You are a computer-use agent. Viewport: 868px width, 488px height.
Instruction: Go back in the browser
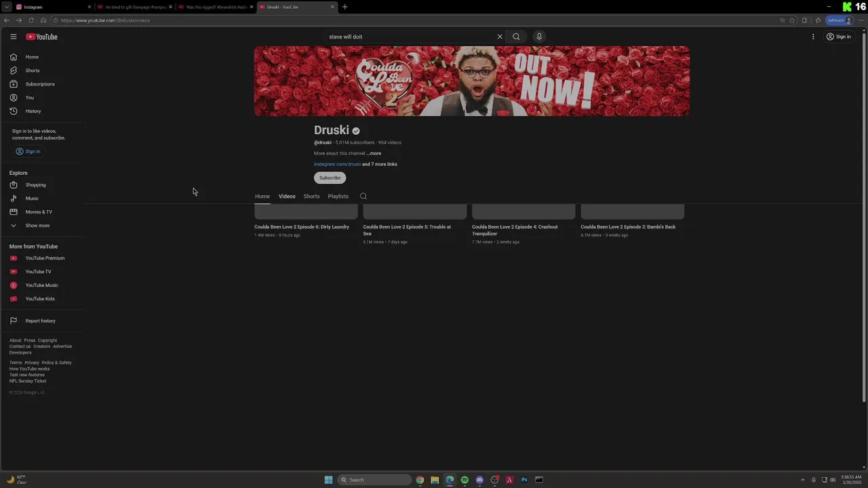click(6, 20)
